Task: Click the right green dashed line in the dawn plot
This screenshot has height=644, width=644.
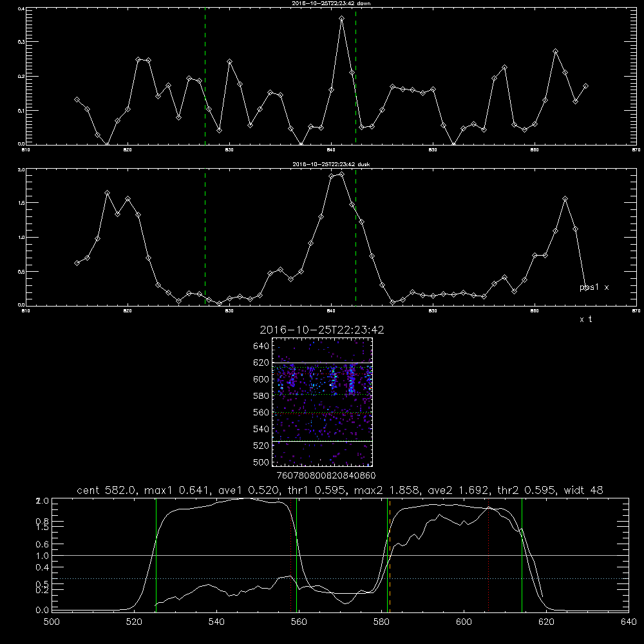Action: click(355, 78)
